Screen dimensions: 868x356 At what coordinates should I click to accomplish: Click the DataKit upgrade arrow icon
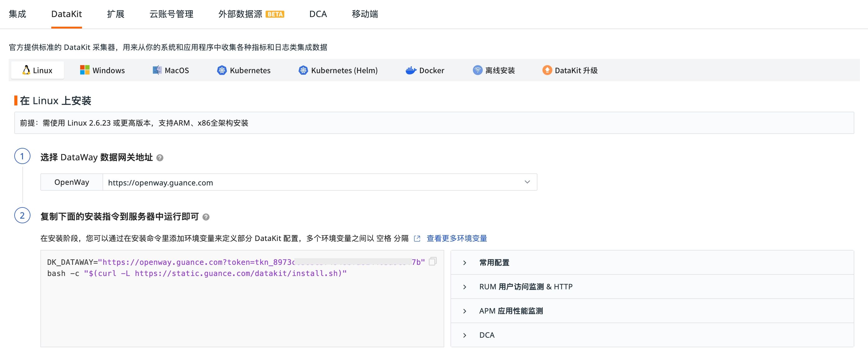coord(547,70)
